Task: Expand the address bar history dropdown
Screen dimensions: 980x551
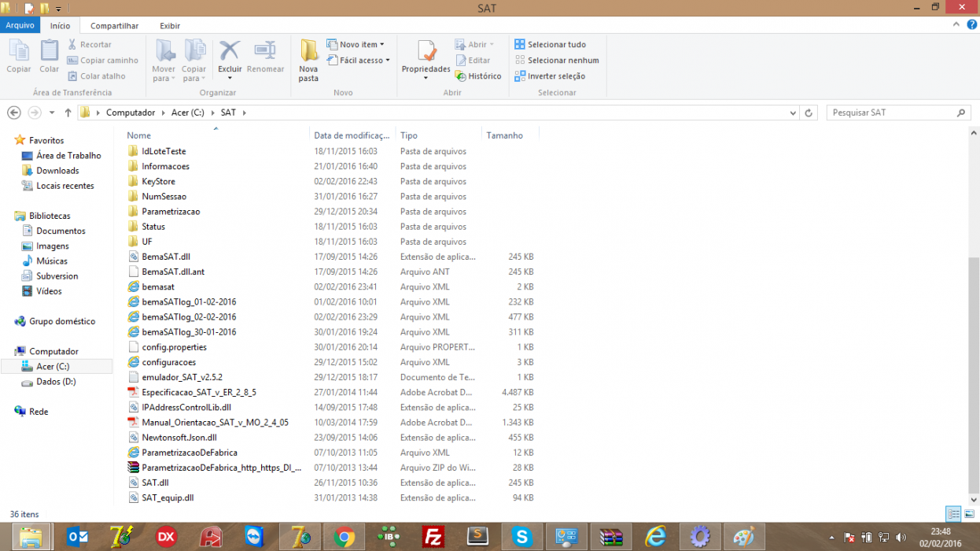Action: point(793,113)
